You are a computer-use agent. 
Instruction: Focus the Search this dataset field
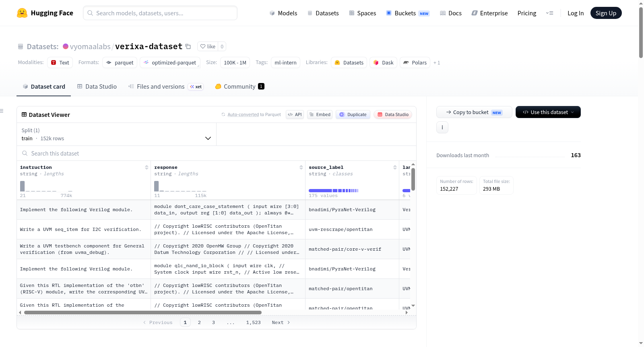(217, 153)
